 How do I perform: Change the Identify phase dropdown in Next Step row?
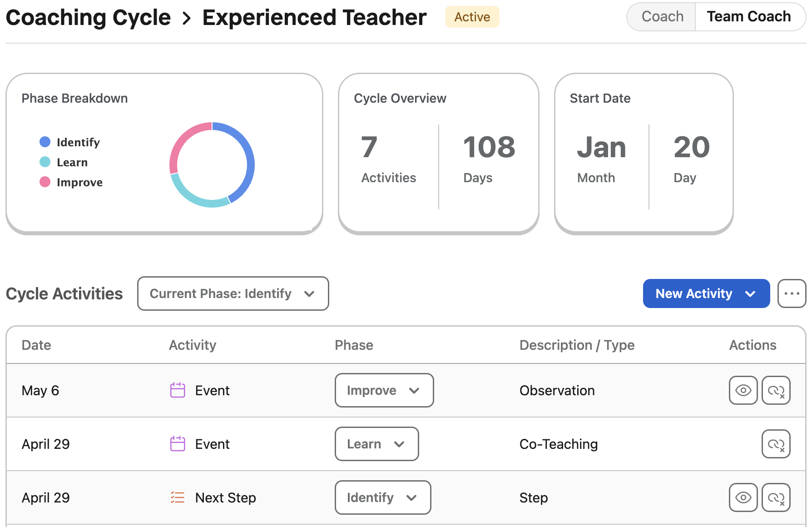point(383,497)
